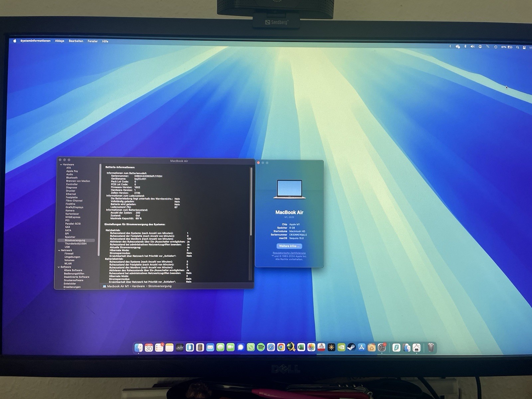This screenshot has height=399, width=532.
Task: Click the sidebar scrollbar in System Information
Action: 99,209
